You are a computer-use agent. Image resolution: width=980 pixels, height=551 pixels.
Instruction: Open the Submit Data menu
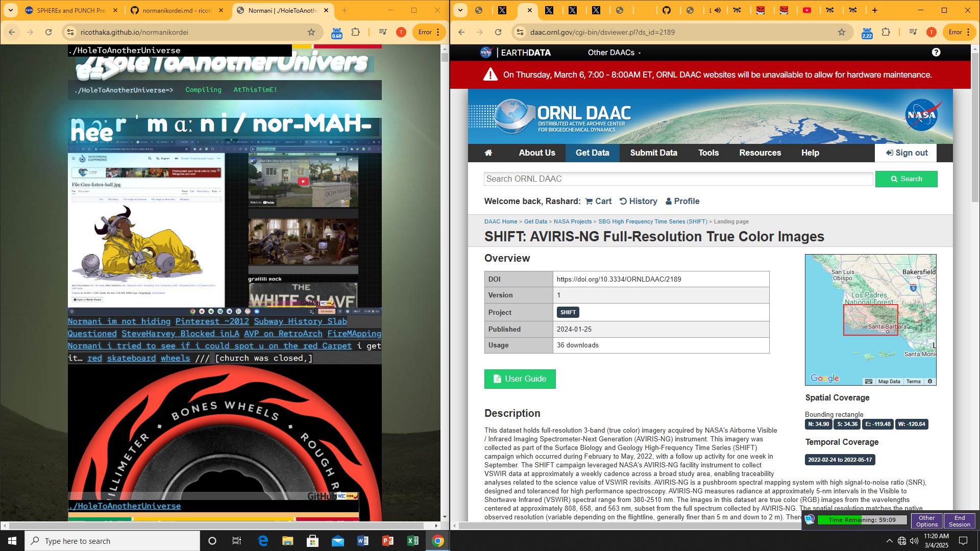[654, 153]
